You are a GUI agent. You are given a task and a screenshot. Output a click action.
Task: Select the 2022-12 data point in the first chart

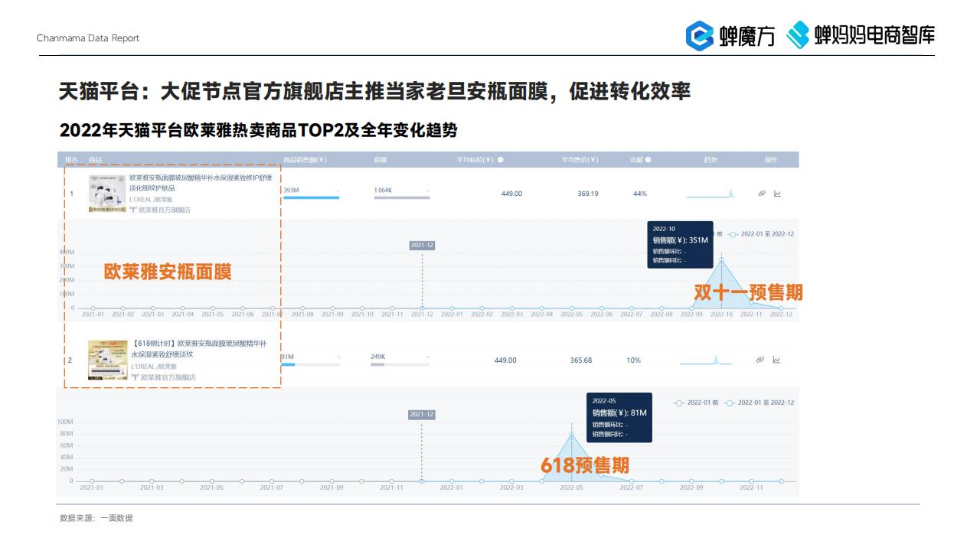pos(781,308)
